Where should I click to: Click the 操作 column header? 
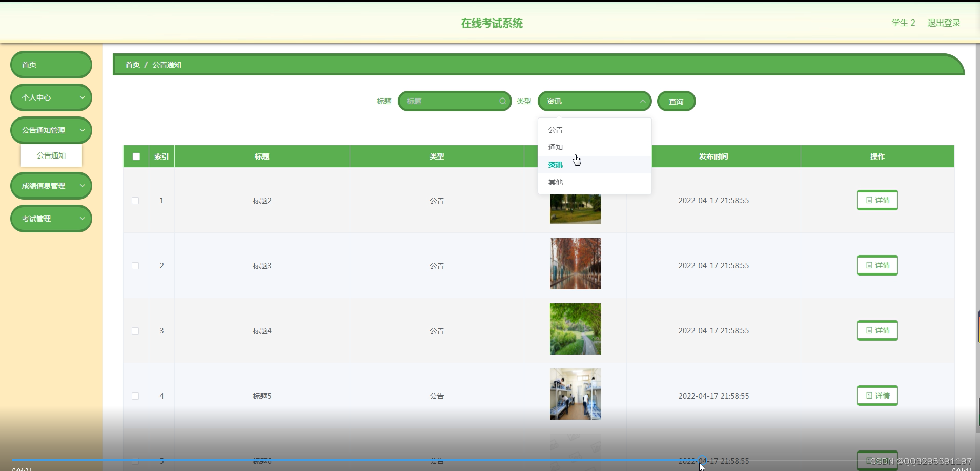pos(877,156)
